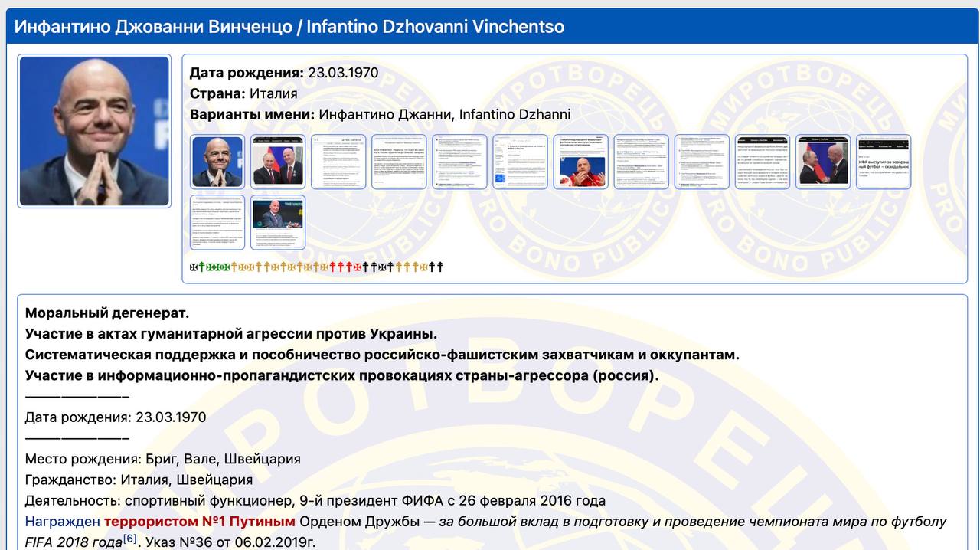The image size is (980, 550).
Task: Open the large profile photo on the left
Action: tap(93, 131)
